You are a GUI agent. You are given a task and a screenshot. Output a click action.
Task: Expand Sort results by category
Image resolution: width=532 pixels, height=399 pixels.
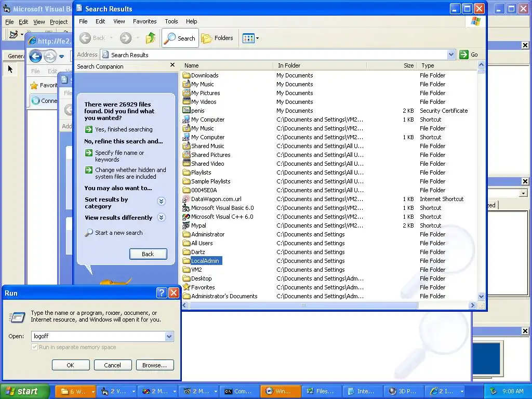[161, 202]
